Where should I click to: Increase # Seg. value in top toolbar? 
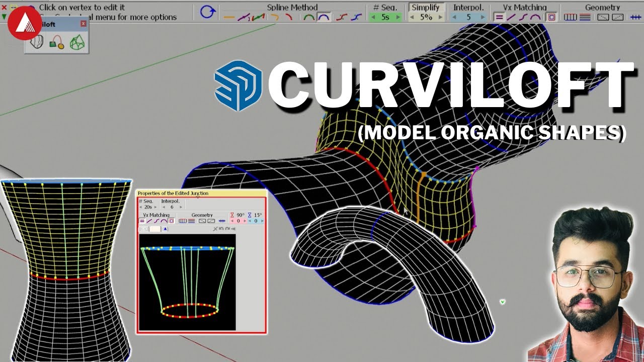click(x=398, y=17)
